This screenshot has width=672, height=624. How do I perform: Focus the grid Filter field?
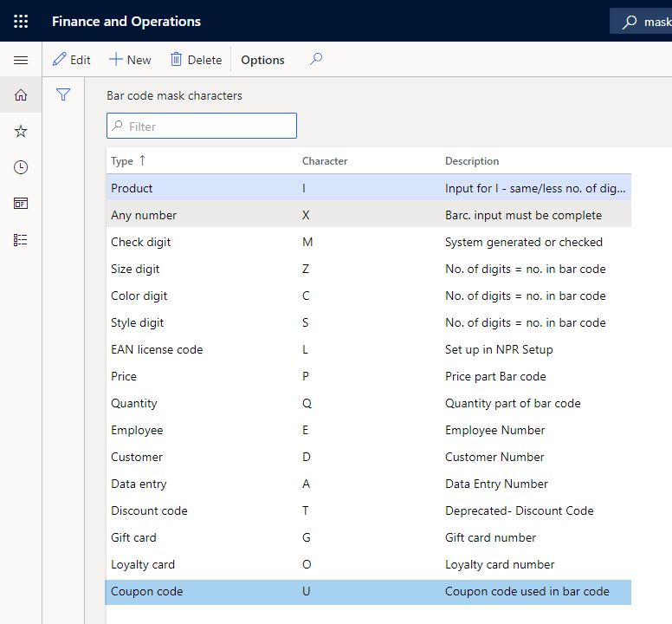(202, 126)
